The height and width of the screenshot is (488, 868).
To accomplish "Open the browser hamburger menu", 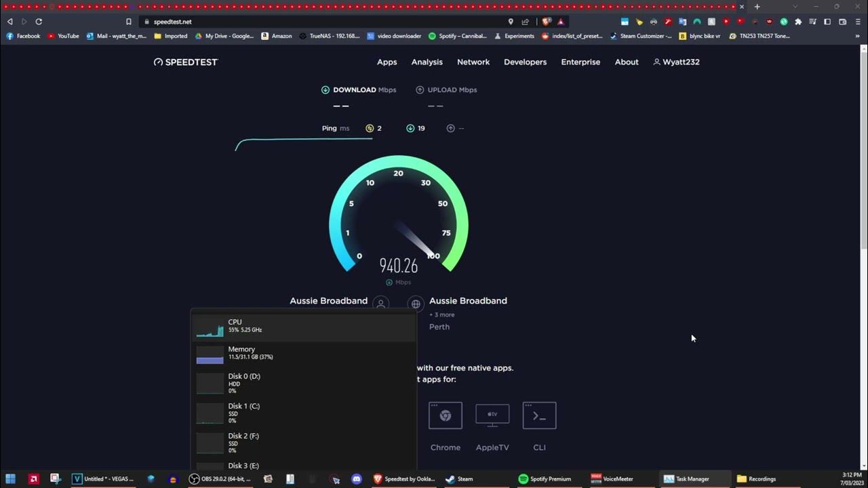I will tap(857, 22).
